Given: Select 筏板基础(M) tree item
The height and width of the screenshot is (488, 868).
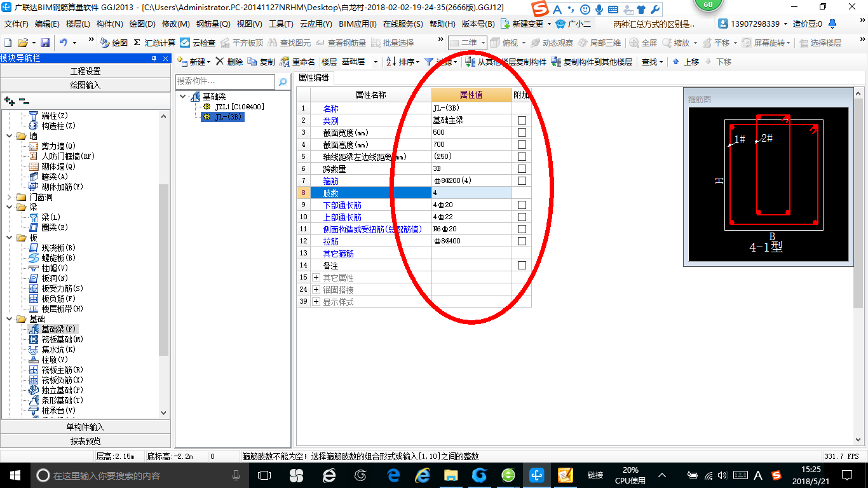Looking at the screenshot, I should pos(62,339).
